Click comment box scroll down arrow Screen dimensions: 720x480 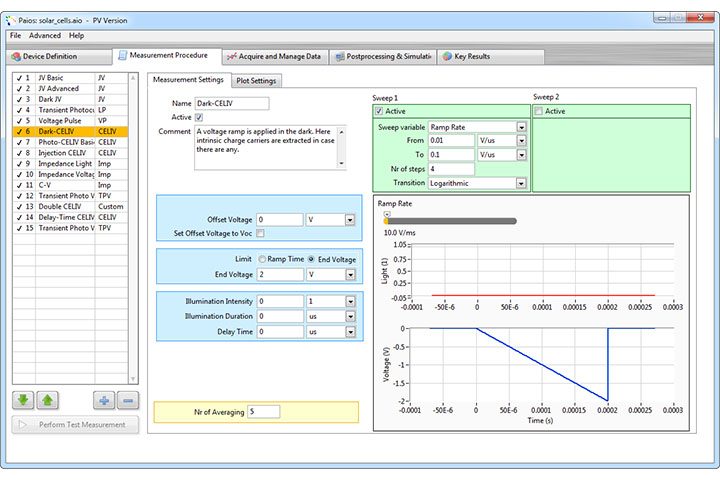tap(341, 164)
